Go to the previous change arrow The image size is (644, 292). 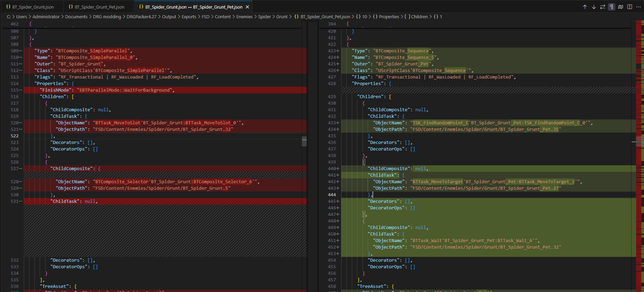(585, 7)
